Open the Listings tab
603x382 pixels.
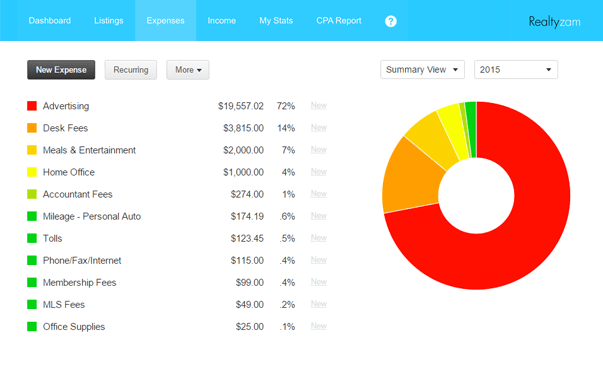tap(109, 20)
